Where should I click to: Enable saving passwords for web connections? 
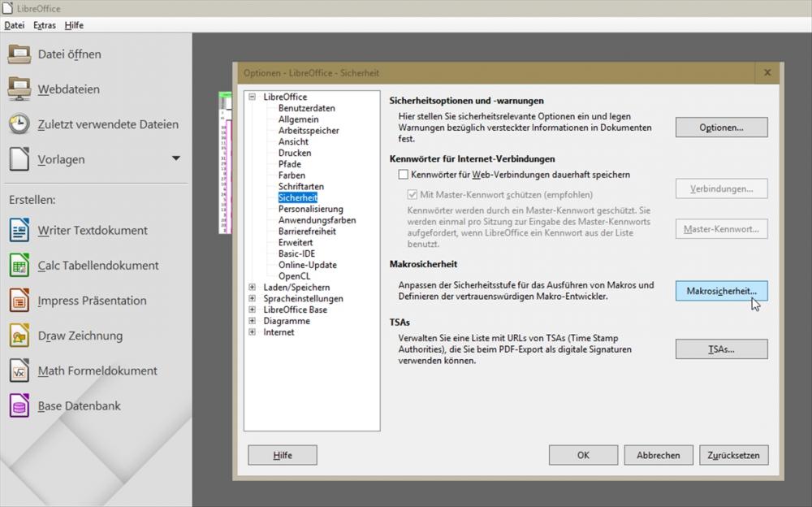[404, 175]
